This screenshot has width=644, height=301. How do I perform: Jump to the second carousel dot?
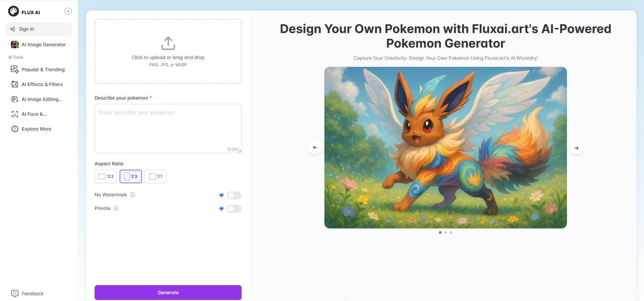point(446,232)
